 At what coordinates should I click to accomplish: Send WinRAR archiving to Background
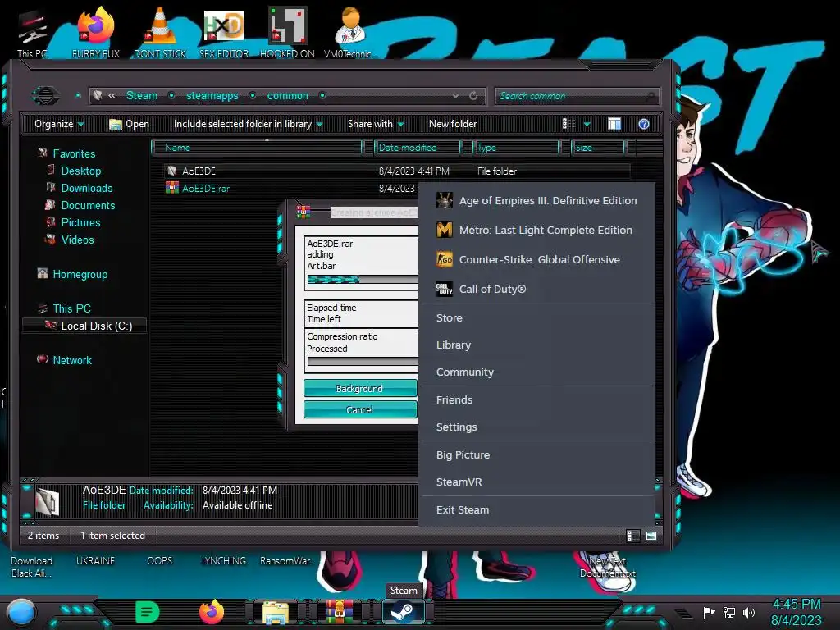(360, 388)
